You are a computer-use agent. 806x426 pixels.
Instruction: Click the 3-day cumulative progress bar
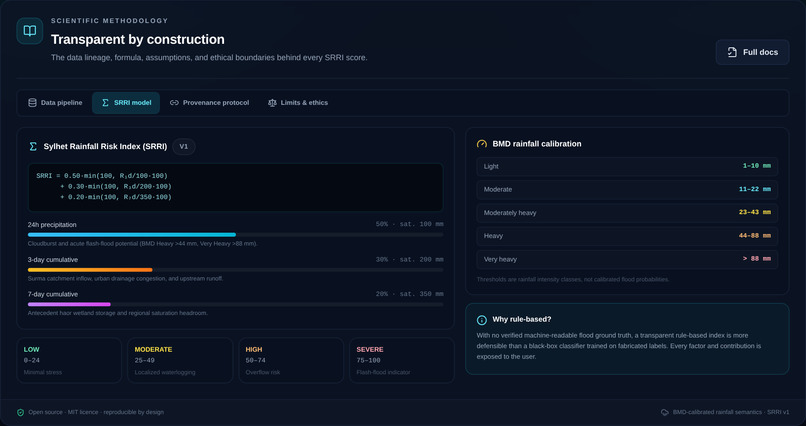[235, 270]
